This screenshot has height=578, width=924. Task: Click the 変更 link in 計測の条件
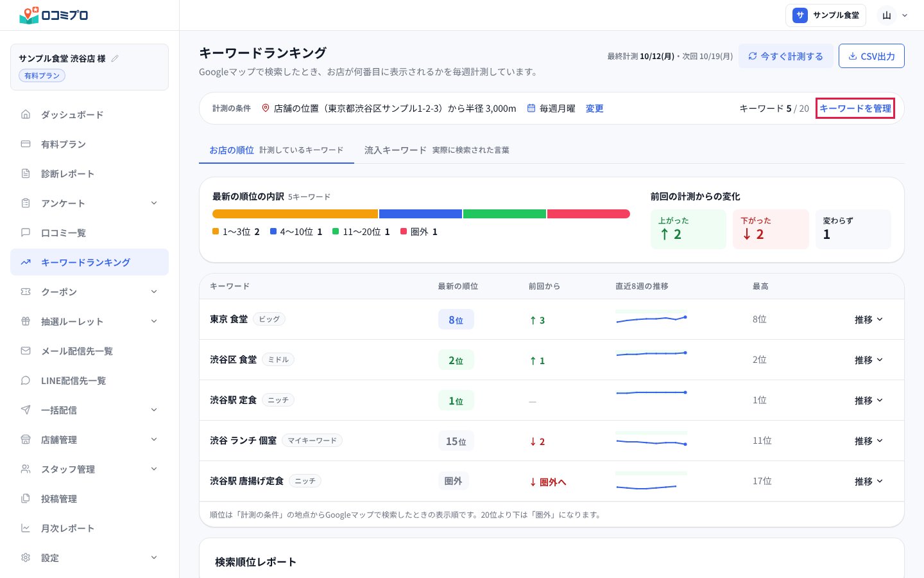pos(594,109)
